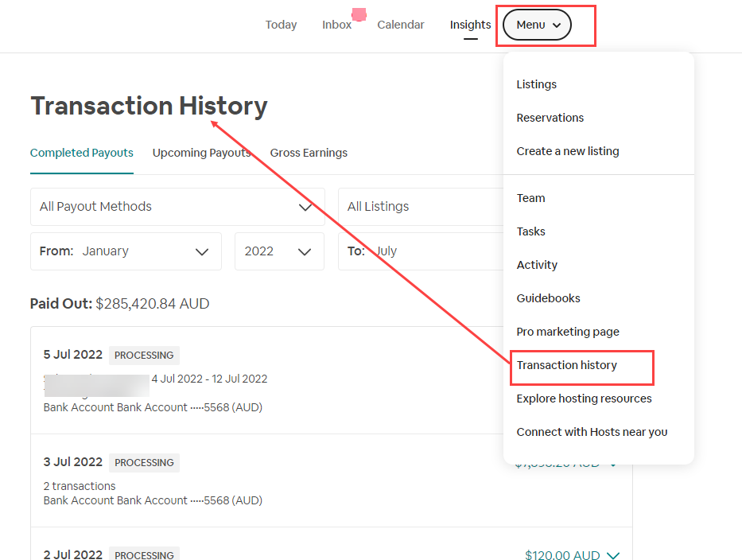The width and height of the screenshot is (742, 560).
Task: Open the From month January dropdown
Action: click(126, 251)
